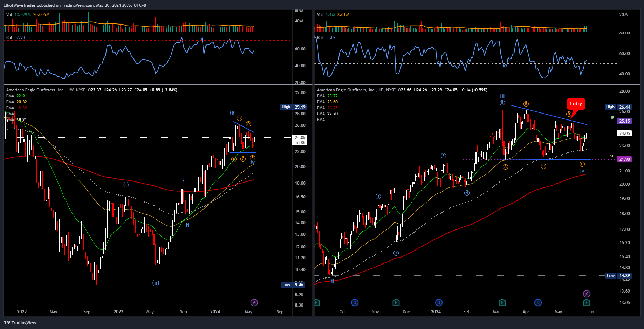644x329 pixels.
Task: Click purple 21.90 stop-loss price label
Action: [624, 159]
